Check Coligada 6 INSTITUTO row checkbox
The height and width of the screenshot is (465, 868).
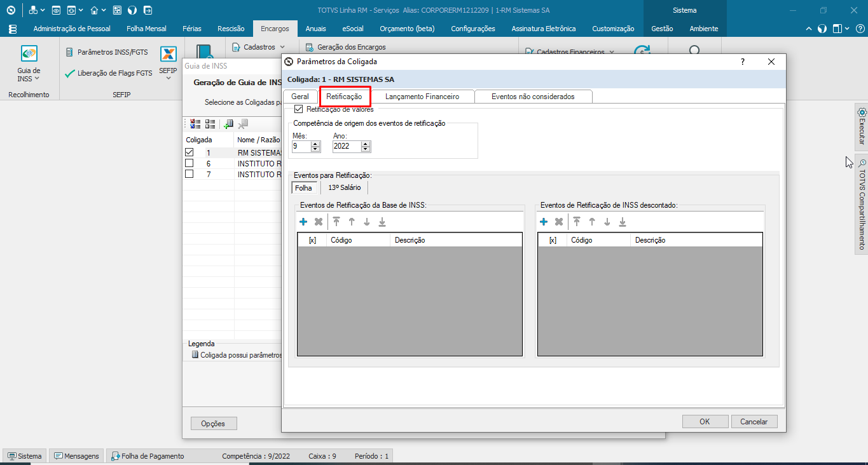click(x=189, y=163)
